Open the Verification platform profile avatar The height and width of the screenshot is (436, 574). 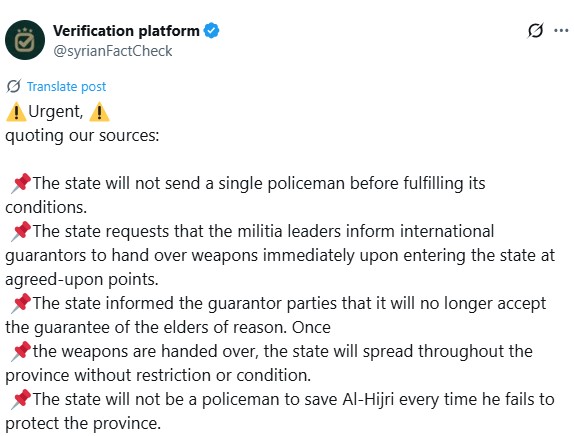(x=25, y=40)
